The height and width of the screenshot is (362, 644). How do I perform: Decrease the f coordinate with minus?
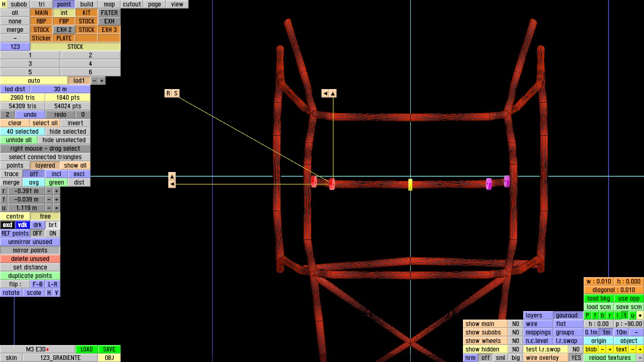(x=49, y=199)
